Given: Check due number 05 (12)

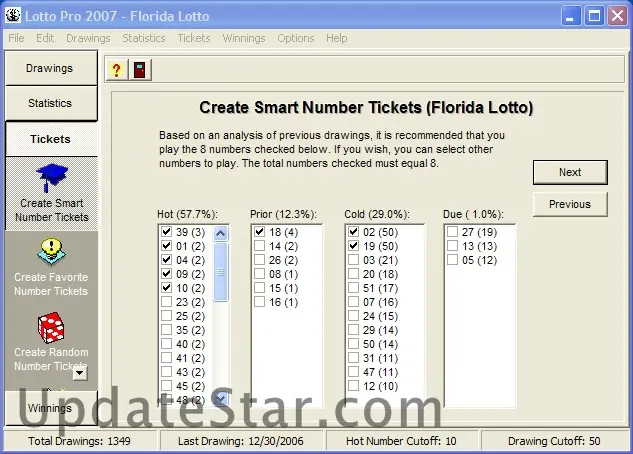Looking at the screenshot, I should 453,259.
